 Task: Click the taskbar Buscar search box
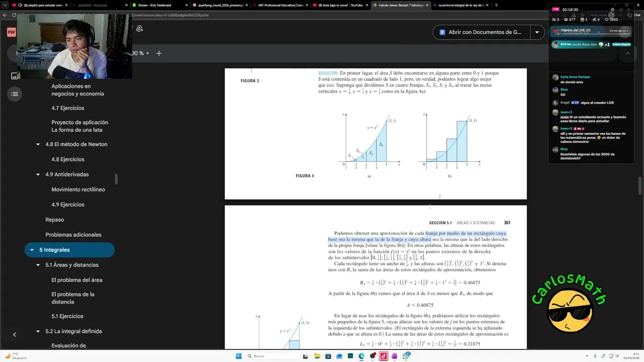[273, 356]
